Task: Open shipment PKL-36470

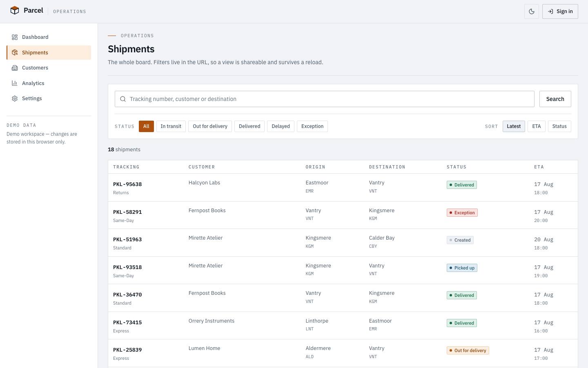Action: click(127, 295)
